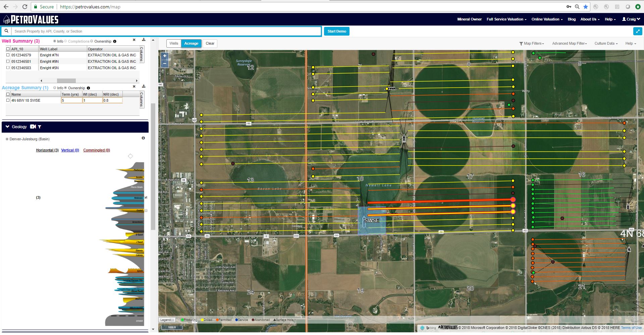The width and height of the screenshot is (644, 335).
Task: Close the Acreage Summary panel
Action: (134, 87)
